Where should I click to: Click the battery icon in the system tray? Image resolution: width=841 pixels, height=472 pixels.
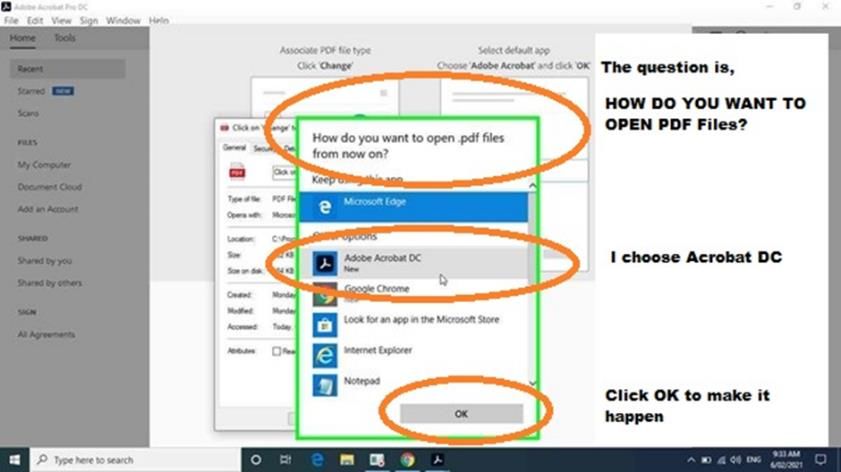706,460
